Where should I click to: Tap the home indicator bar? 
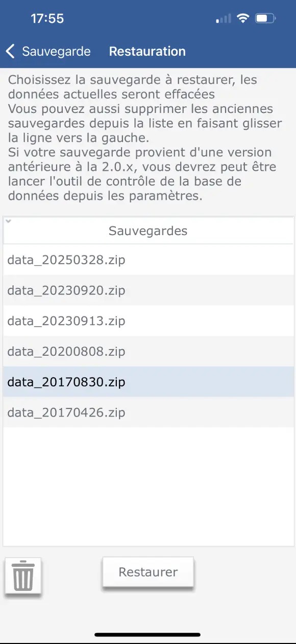click(148, 635)
